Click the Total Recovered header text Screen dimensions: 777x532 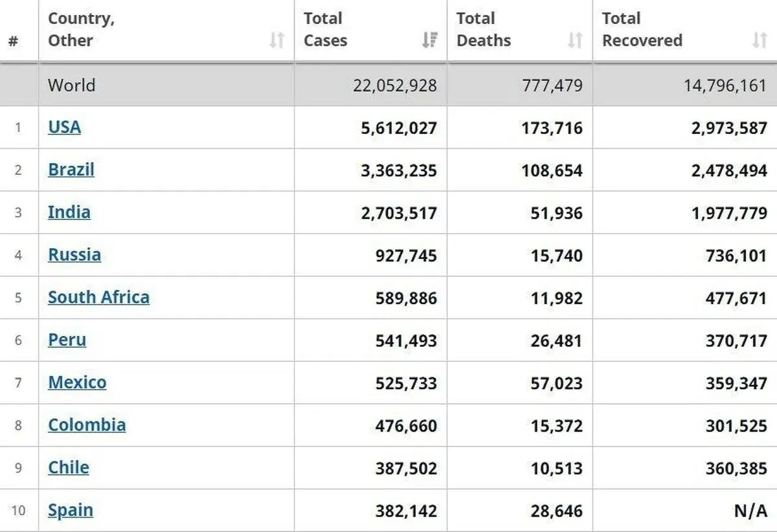[642, 30]
